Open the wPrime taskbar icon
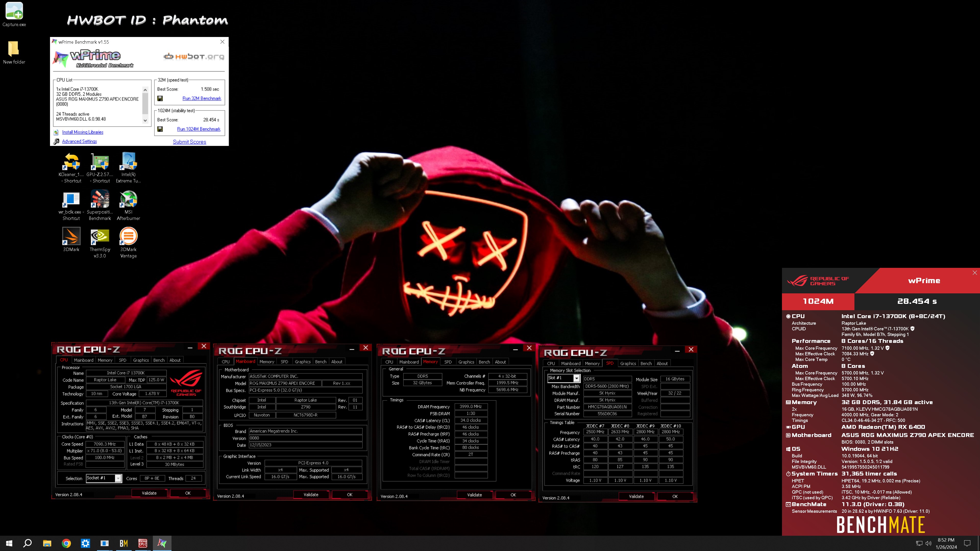Image resolution: width=980 pixels, height=551 pixels. 162,543
